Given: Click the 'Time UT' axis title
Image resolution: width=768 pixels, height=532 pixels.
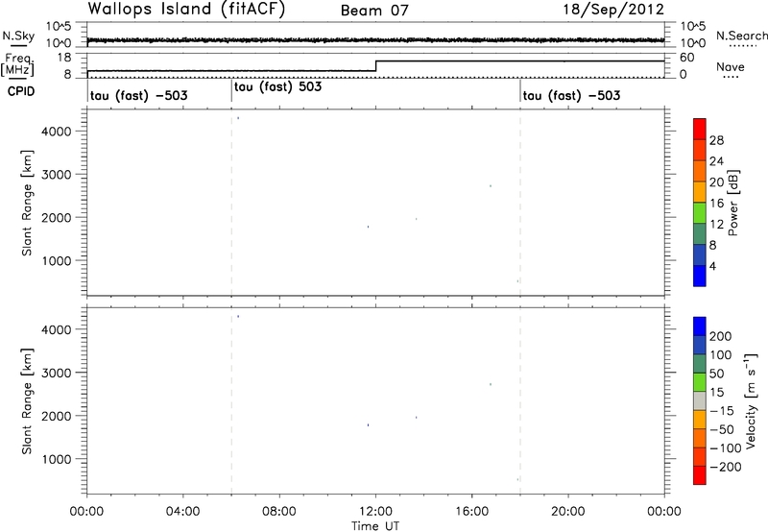Looking at the screenshot, I should 375,526.
